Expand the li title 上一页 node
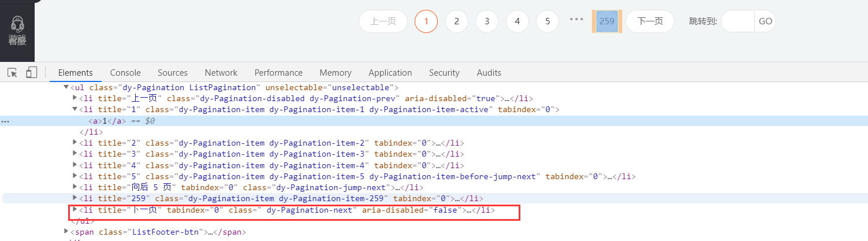This screenshot has height=241, width=868. point(75,98)
